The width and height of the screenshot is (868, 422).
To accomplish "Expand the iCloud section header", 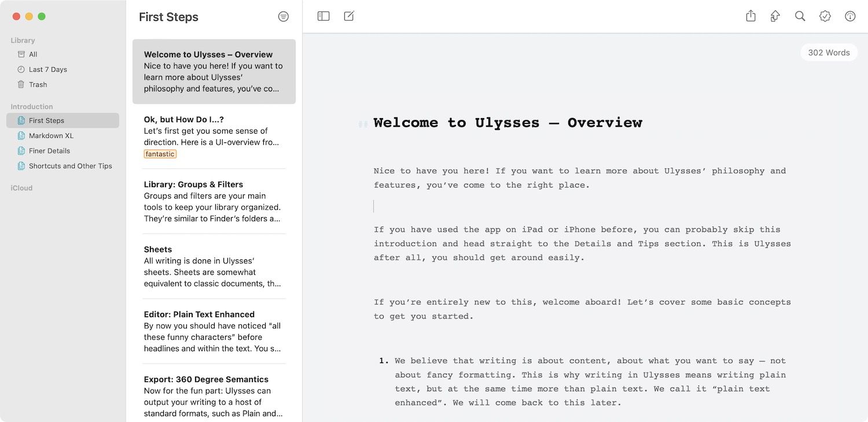I will click(21, 188).
